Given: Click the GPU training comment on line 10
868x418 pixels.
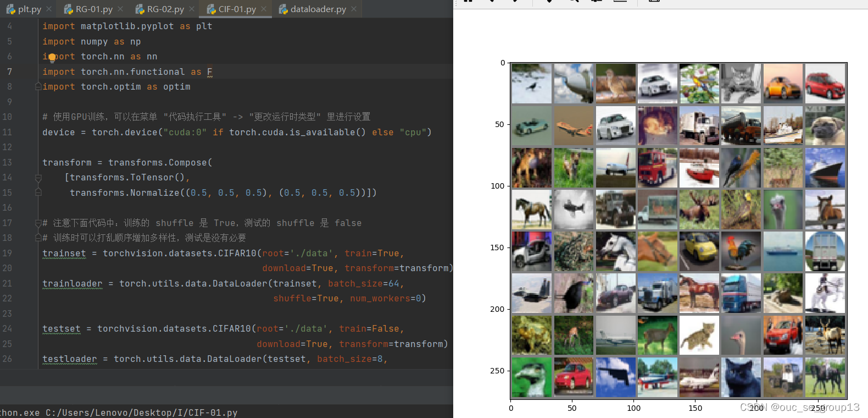Looking at the screenshot, I should click(x=207, y=117).
